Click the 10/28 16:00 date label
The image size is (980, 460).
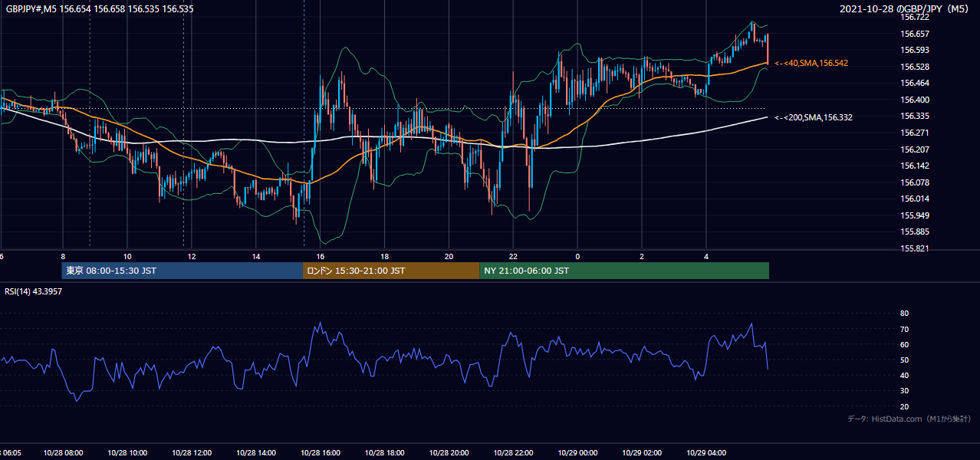pos(321,453)
